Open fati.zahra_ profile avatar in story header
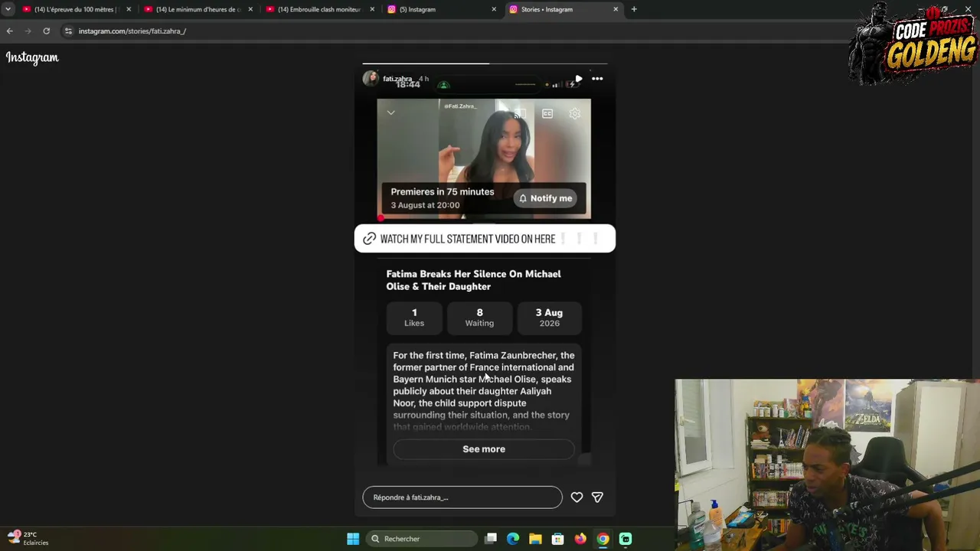This screenshot has width=980, height=551. coord(371,79)
